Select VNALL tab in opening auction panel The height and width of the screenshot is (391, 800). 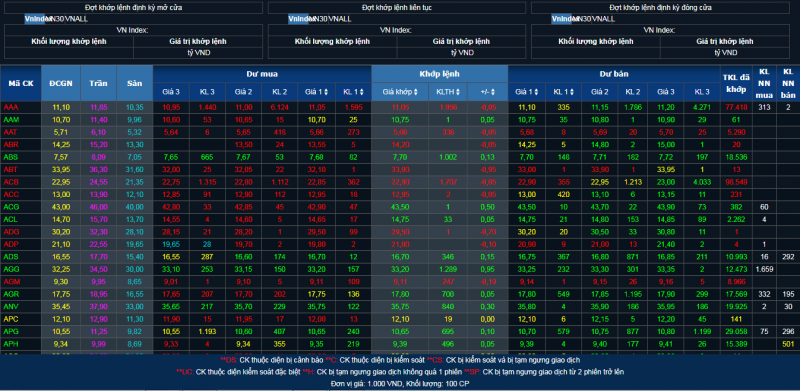coord(77,19)
